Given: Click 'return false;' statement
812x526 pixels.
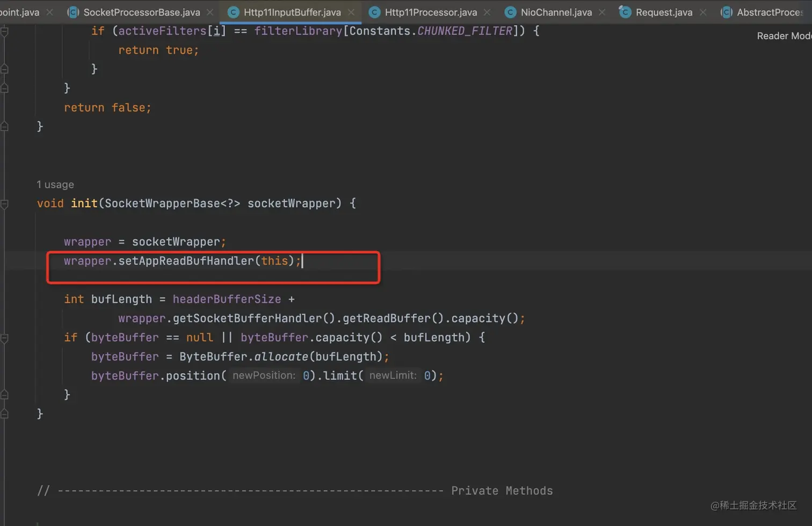Looking at the screenshot, I should [x=107, y=108].
